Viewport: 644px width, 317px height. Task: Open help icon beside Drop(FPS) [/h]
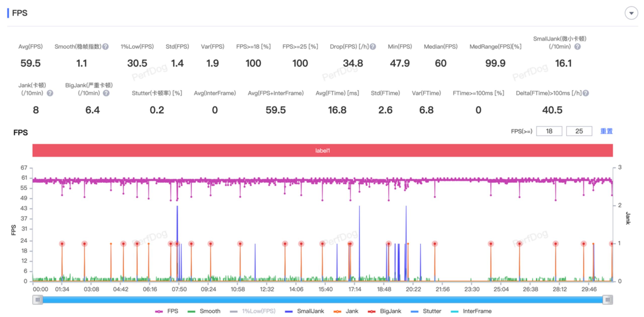pos(373,47)
